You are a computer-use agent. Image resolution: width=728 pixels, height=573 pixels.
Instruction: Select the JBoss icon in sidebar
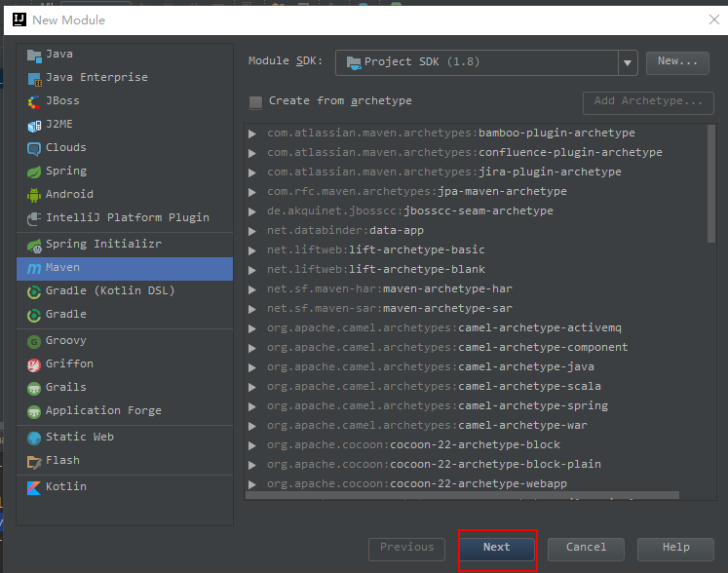34,102
